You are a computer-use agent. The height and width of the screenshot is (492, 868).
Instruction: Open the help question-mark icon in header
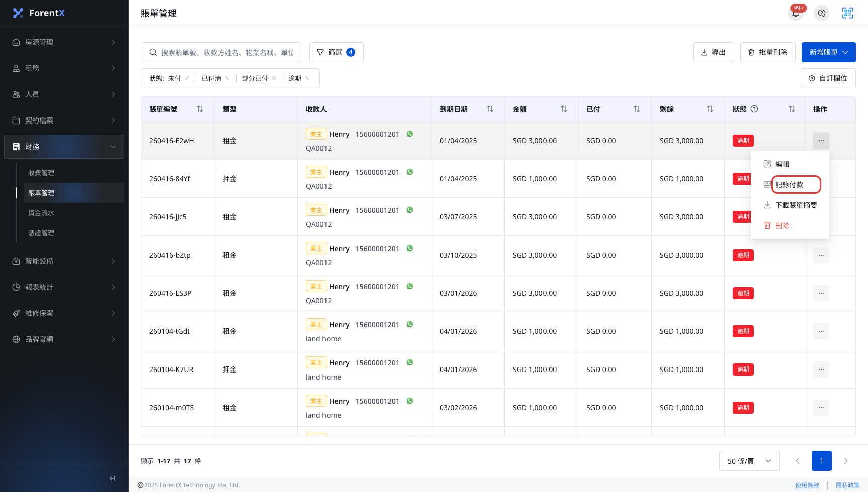coord(822,13)
